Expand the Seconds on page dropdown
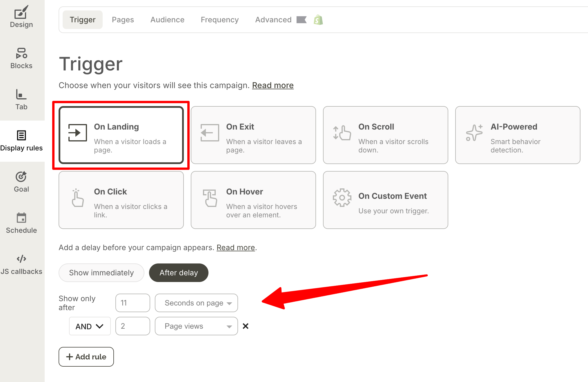 [196, 303]
